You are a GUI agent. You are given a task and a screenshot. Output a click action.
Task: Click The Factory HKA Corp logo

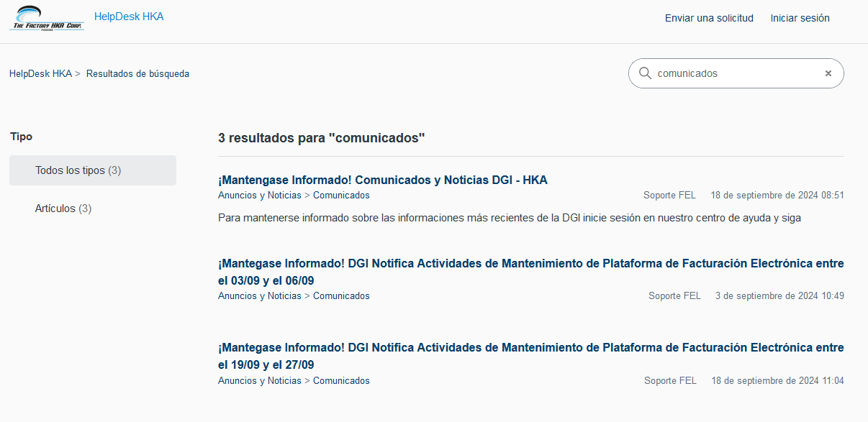[x=47, y=18]
